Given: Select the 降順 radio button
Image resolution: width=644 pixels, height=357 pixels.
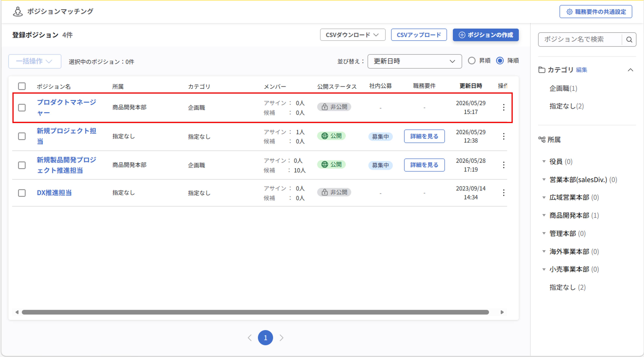Looking at the screenshot, I should pyautogui.click(x=500, y=61).
